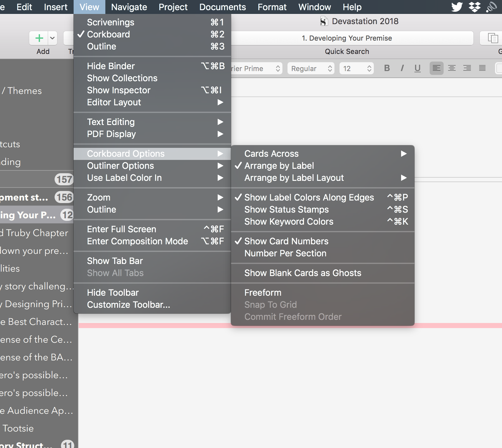Screen dimensions: 502x448
Task: Enable Show Keyword Colors
Action: [x=323, y=221]
